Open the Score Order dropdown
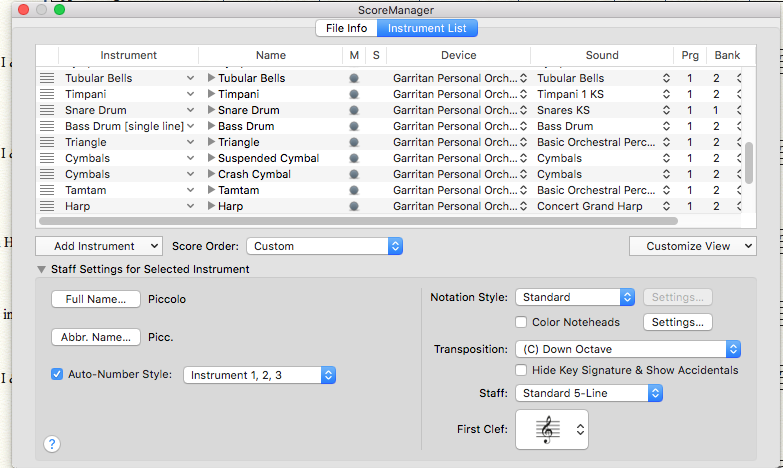The width and height of the screenshot is (783, 468). coord(324,246)
